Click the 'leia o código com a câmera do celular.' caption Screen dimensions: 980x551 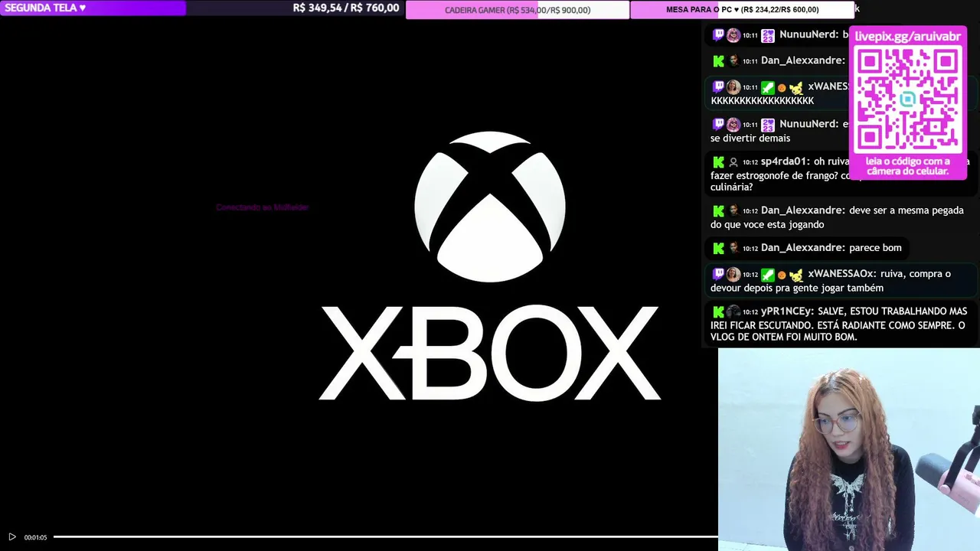click(908, 166)
